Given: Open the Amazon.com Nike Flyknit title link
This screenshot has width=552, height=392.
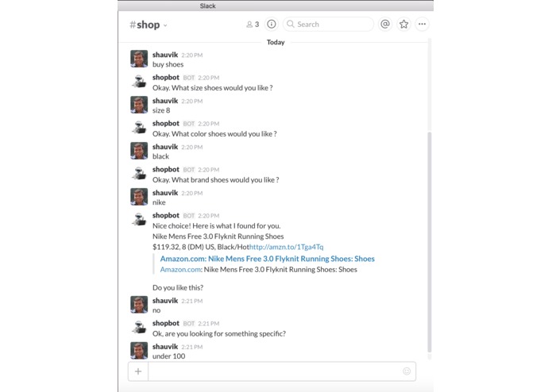Looking at the screenshot, I should (267, 259).
